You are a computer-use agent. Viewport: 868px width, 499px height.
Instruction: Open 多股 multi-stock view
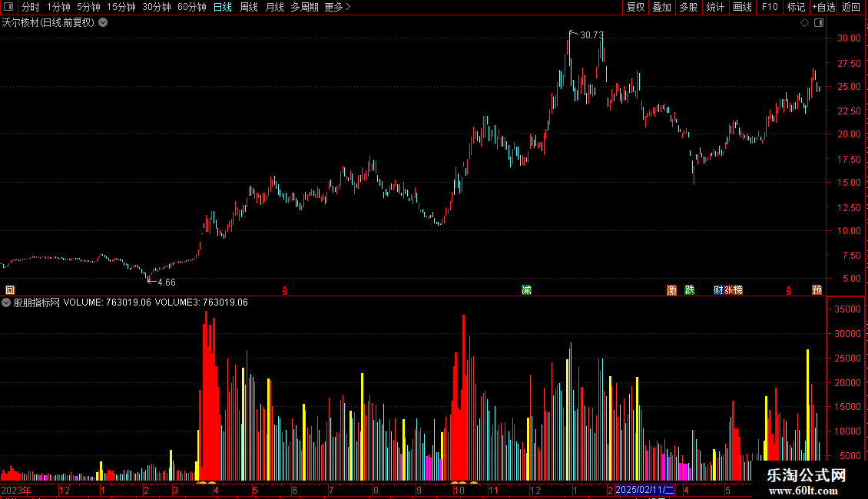(x=688, y=7)
